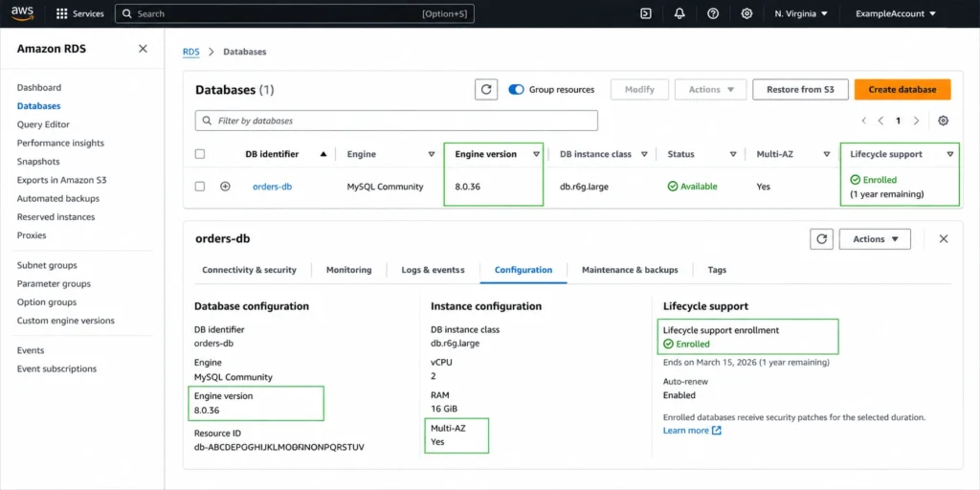This screenshot has height=490, width=980.
Task: Go to the previous results page
Action: coord(880,121)
